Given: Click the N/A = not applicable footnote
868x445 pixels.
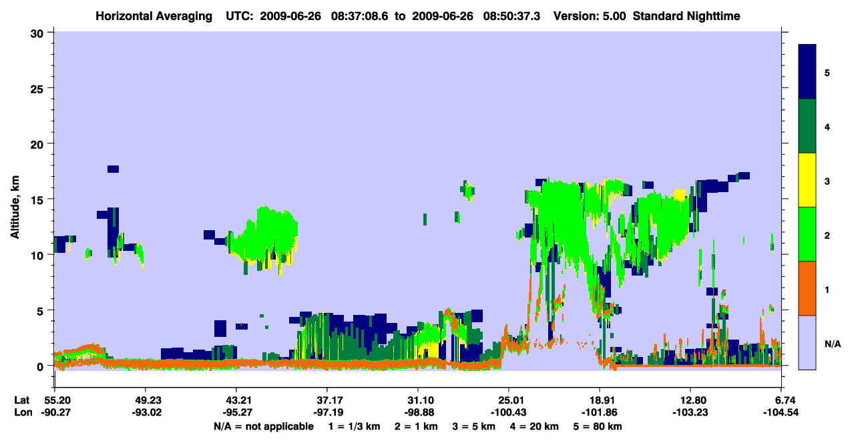Looking at the screenshot, I should click(263, 426).
